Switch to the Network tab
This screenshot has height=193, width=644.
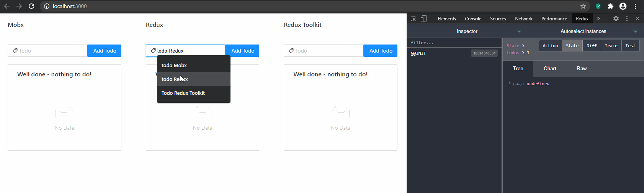pyautogui.click(x=524, y=19)
